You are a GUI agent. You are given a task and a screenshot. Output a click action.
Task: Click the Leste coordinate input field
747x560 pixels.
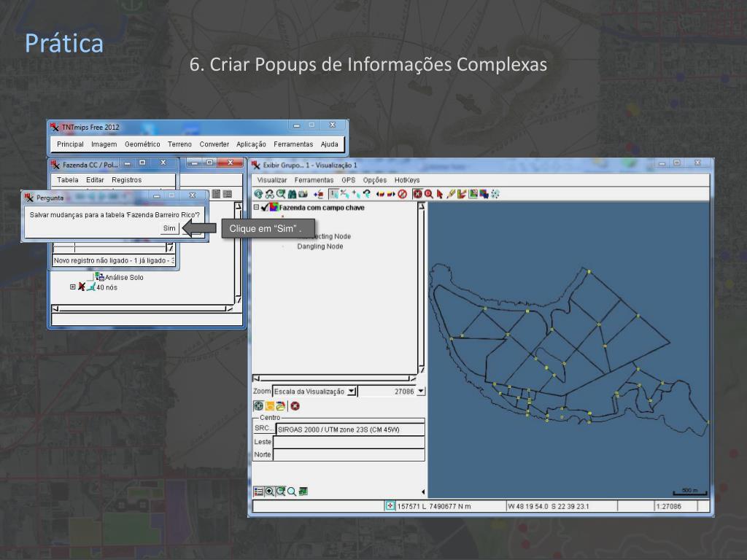[349, 442]
